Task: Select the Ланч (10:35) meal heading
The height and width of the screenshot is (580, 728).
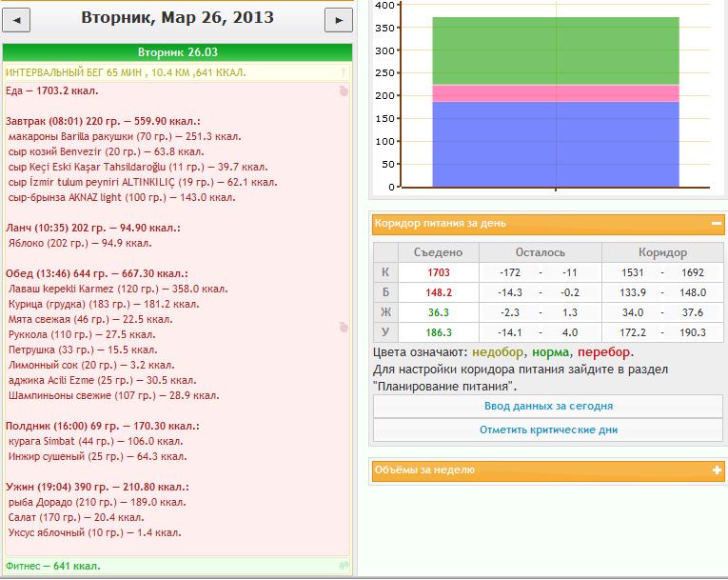Action: [x=93, y=228]
